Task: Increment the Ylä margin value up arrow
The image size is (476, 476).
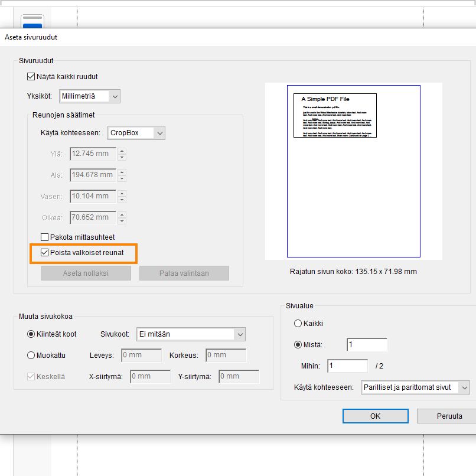Action: tap(122, 151)
